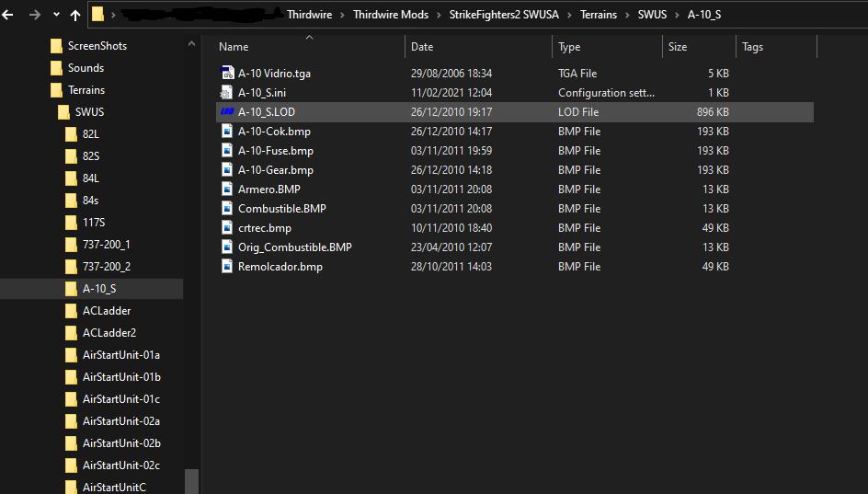
Task: Jump to StrikeFighters2 SWUSA breadcrumb
Action: click(504, 15)
